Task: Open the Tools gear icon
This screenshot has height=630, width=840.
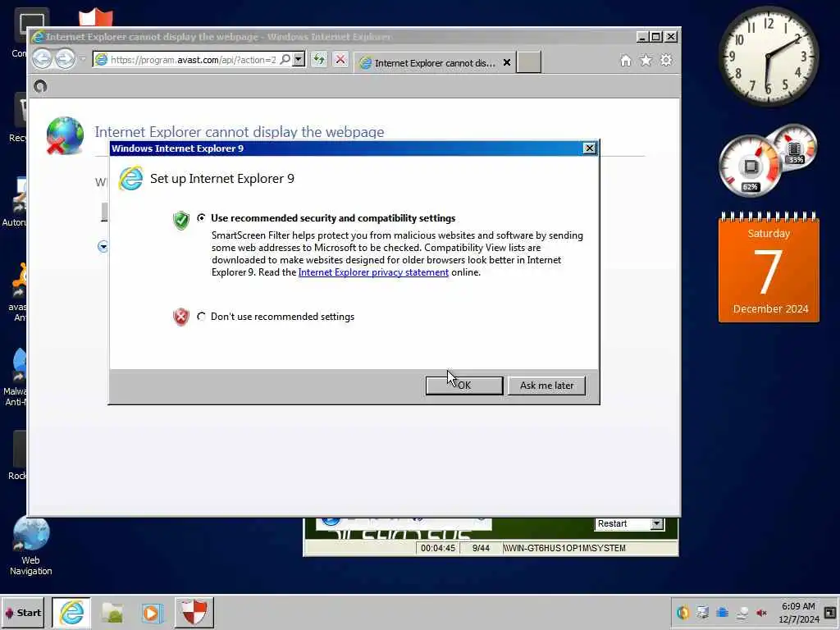Action: tap(666, 61)
